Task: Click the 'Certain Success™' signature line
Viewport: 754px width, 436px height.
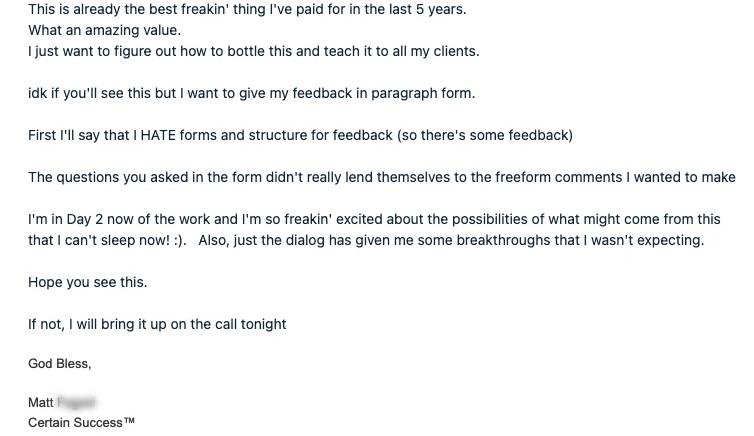Action: (x=81, y=423)
